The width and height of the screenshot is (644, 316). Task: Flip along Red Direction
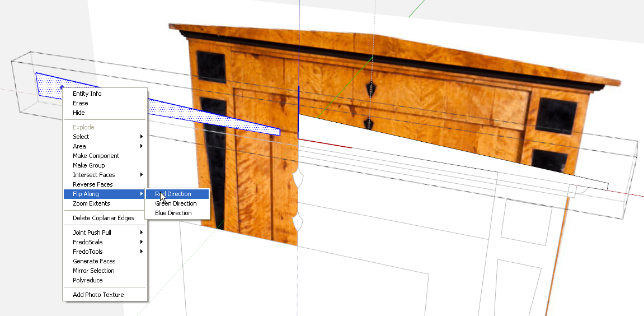click(177, 194)
